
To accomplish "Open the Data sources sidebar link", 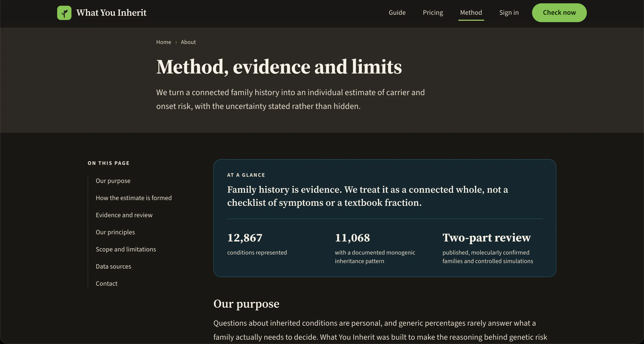I will [113, 266].
